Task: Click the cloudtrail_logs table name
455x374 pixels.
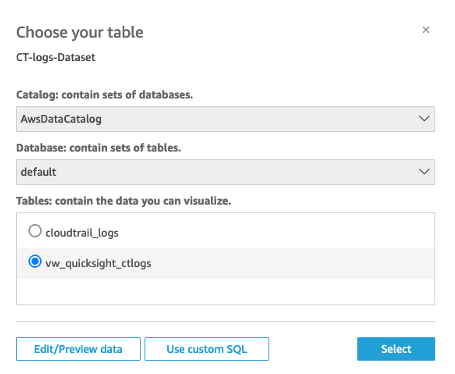Action: (x=82, y=233)
